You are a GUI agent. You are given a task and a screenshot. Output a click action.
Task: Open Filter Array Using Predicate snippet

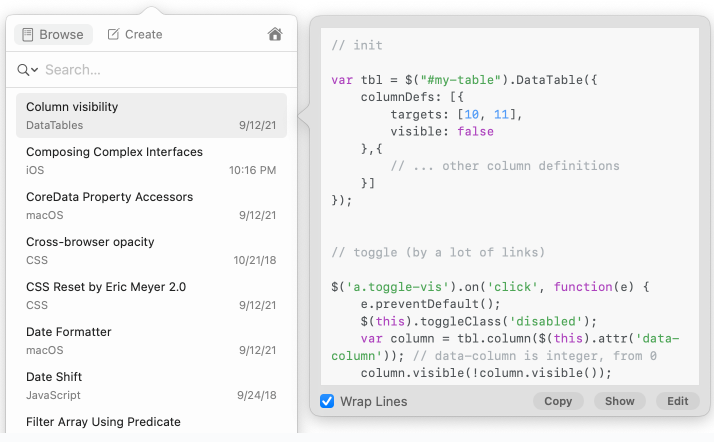pyautogui.click(x=151, y=423)
